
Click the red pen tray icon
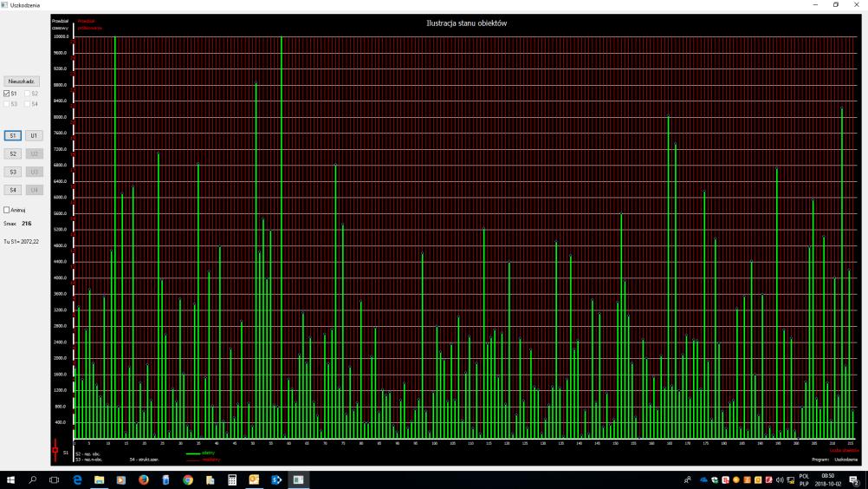tap(768, 479)
